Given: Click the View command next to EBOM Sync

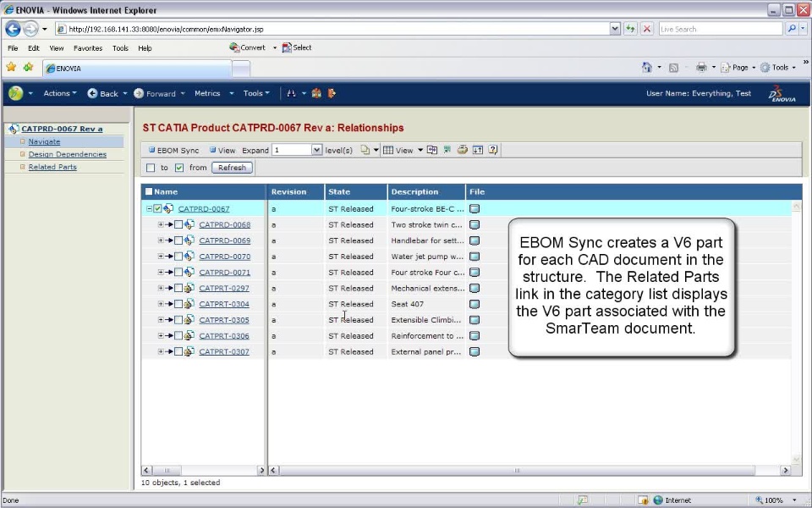Looking at the screenshot, I should (x=222, y=151).
